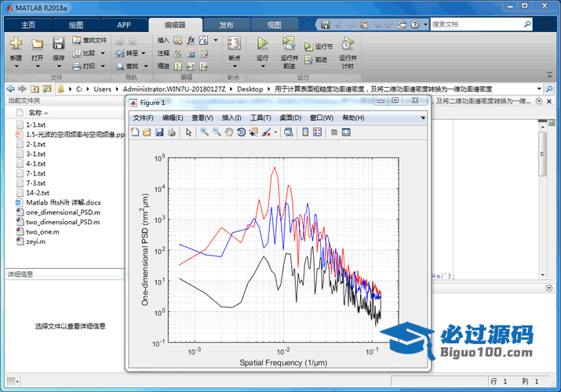Click the 查找文件 (Find Files) button
The height and width of the screenshot is (392, 561).
tap(89, 40)
